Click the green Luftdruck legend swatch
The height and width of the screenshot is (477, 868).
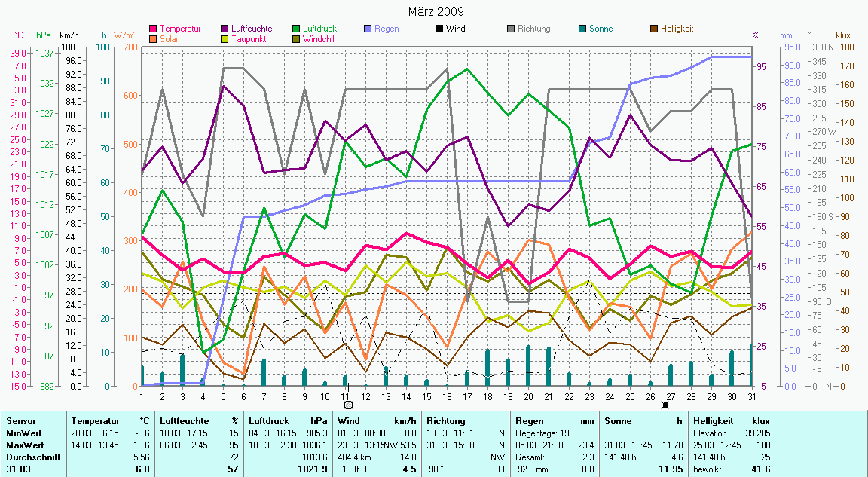pyautogui.click(x=296, y=29)
